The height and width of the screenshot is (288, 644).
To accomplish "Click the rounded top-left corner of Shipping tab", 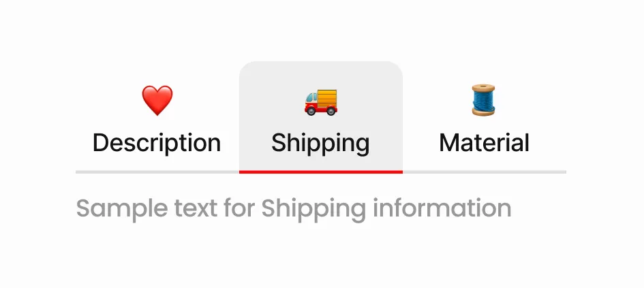I will pyautogui.click(x=245, y=67).
